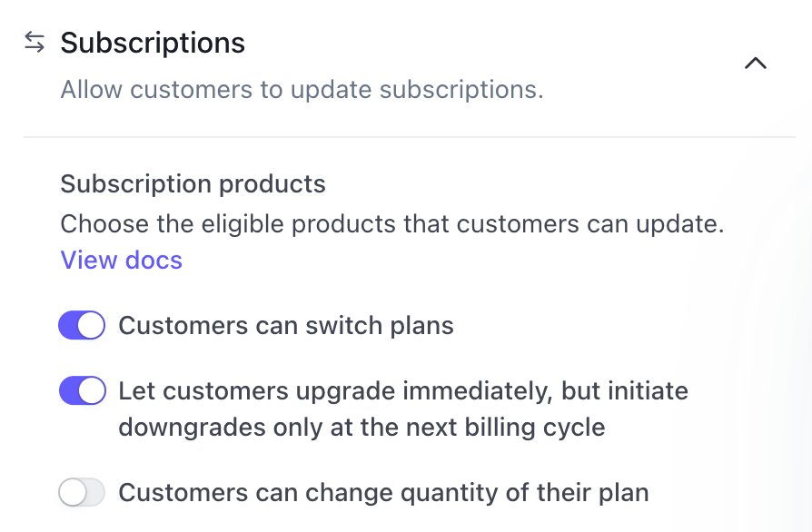This screenshot has width=812, height=532.
Task: Click "downgrades only at the next billing cycle" text
Action: tap(361, 427)
